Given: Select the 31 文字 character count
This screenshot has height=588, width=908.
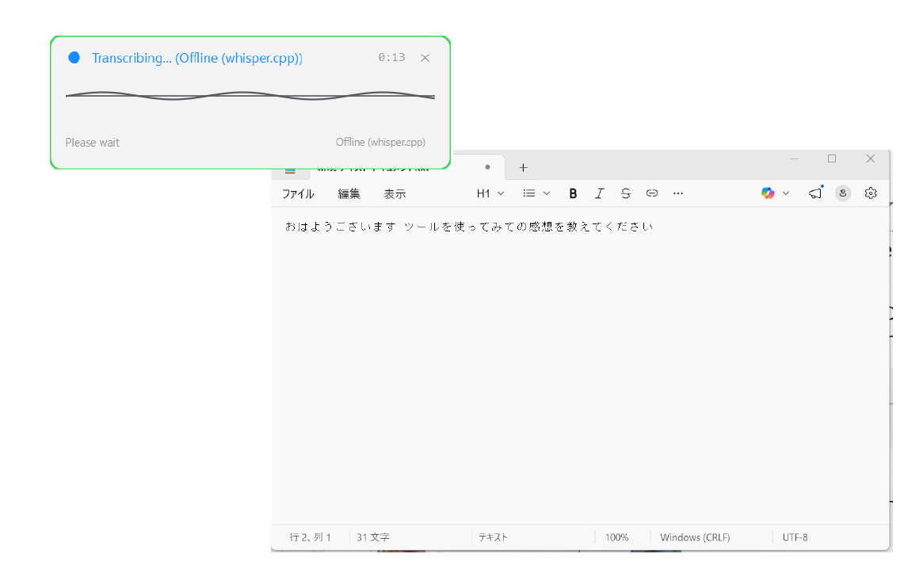Looking at the screenshot, I should (373, 537).
